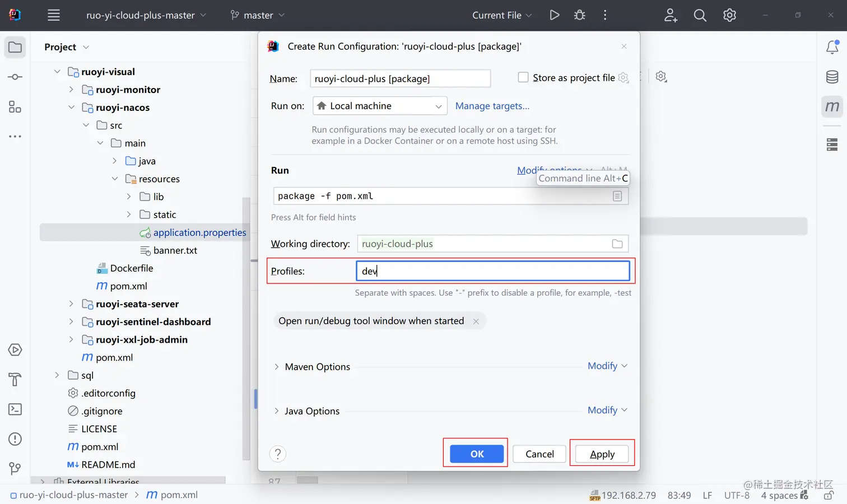The image size is (847, 504).
Task: Open the Run on Local machine dropdown
Action: [x=380, y=106]
